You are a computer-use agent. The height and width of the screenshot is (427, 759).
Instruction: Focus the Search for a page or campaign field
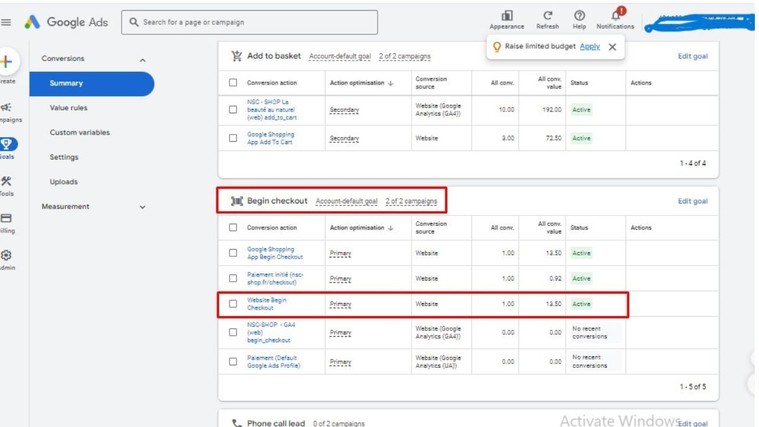click(x=250, y=22)
